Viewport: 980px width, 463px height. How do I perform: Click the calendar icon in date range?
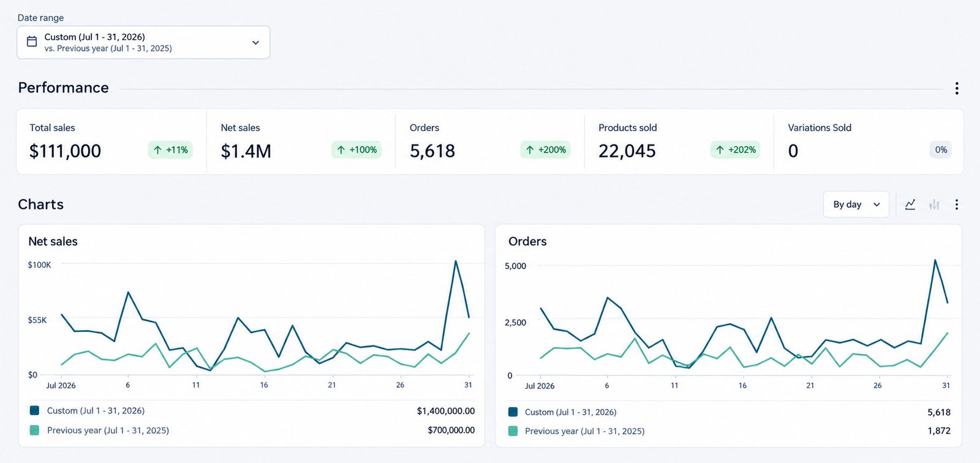(x=32, y=42)
